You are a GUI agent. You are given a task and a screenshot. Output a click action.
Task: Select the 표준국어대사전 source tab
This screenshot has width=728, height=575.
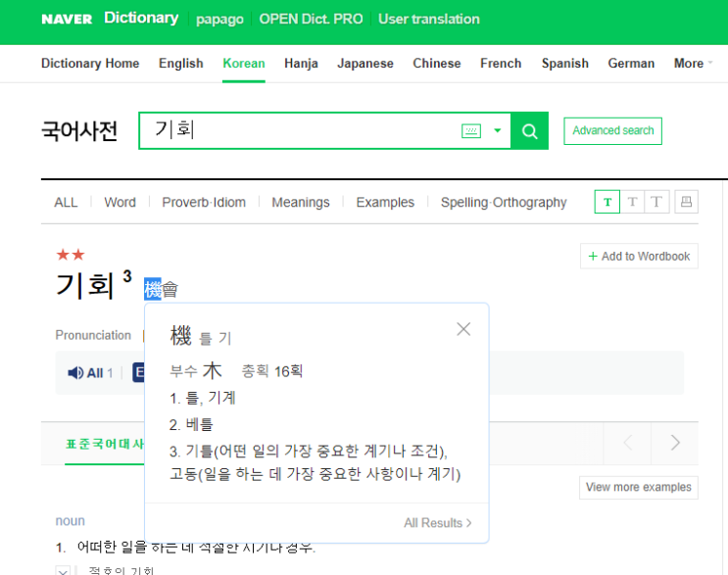click(105, 444)
